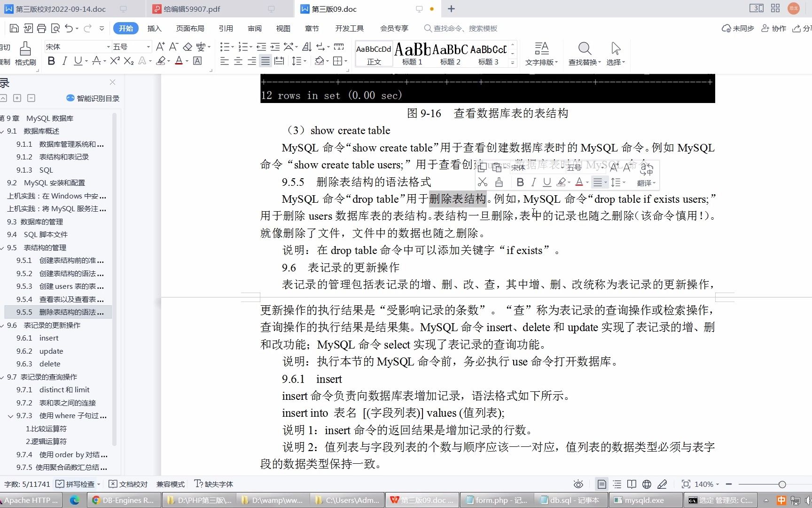Open mysqld.exe window from taskbar
Image resolution: width=812 pixels, height=508 pixels.
pos(645,500)
